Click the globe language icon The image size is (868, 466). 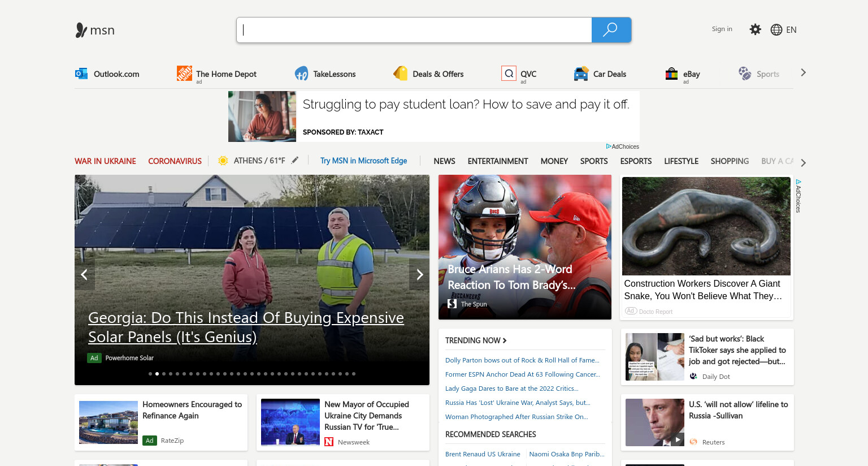[776, 30]
